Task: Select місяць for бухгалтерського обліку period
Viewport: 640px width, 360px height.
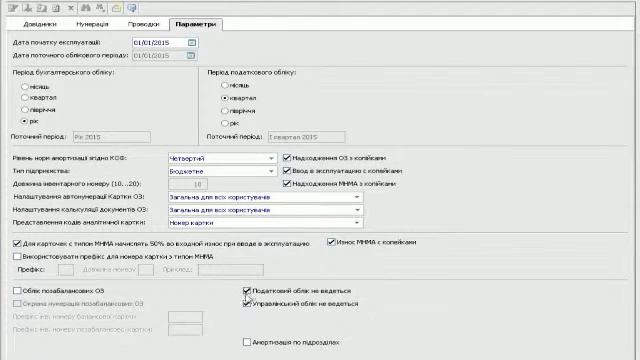Action: tap(25, 87)
